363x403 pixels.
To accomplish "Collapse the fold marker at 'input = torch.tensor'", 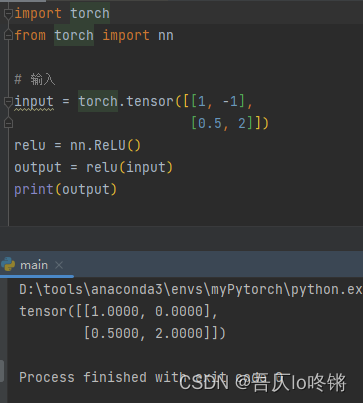I will [8, 101].
